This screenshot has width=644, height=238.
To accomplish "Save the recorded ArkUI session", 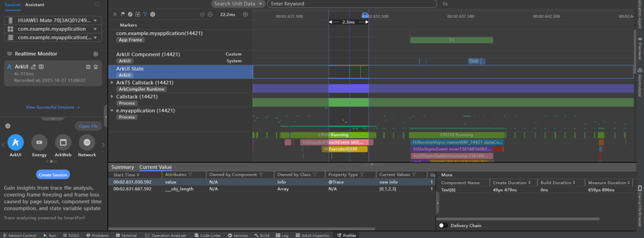I will 88,67.
